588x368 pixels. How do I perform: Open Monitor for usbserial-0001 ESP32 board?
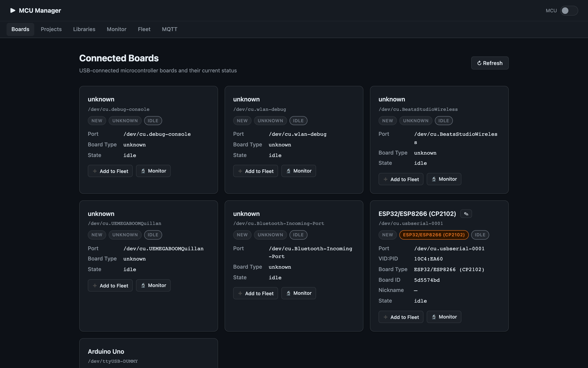444,317
